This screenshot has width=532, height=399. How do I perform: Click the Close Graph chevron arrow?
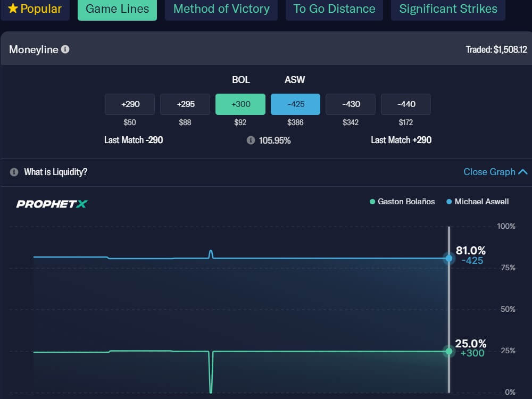click(523, 172)
